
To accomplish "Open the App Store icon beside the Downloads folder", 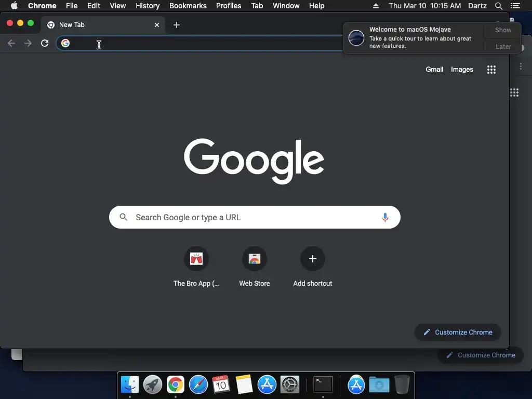I will pyautogui.click(x=356, y=384).
